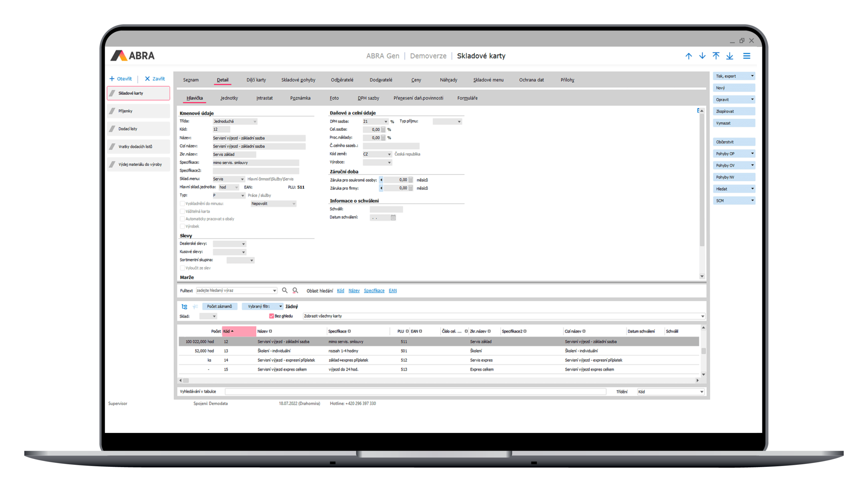The image size is (868, 492).
Task: Click the table horizontal scrollbar thumb
Action: point(186,380)
